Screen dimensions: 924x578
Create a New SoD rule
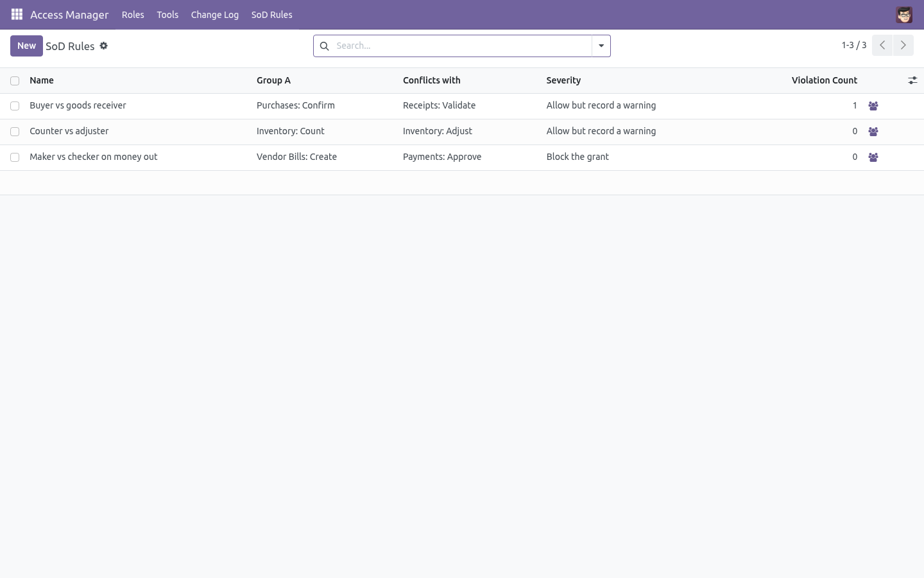pyautogui.click(x=26, y=46)
